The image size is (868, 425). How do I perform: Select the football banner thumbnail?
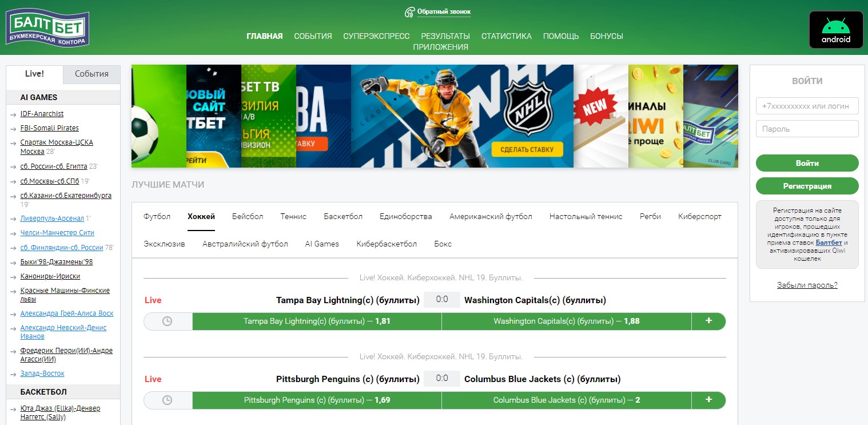[x=159, y=116]
